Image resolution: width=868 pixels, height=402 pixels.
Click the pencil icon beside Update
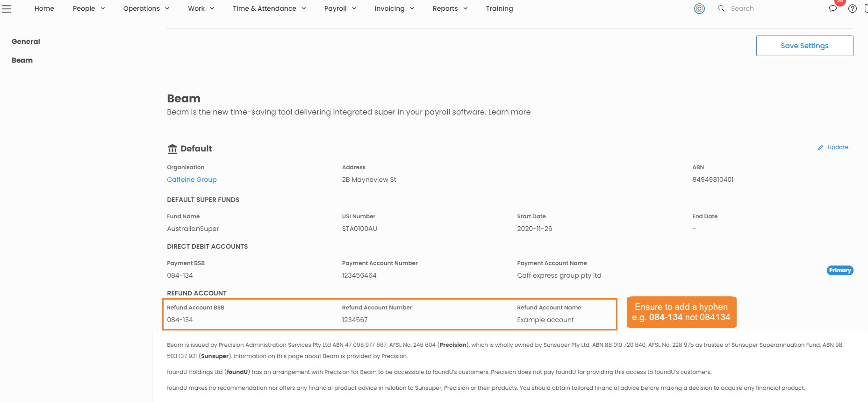820,148
